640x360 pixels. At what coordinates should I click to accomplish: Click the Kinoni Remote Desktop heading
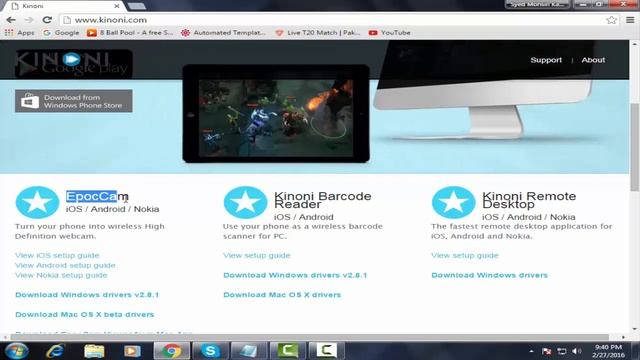(529, 200)
